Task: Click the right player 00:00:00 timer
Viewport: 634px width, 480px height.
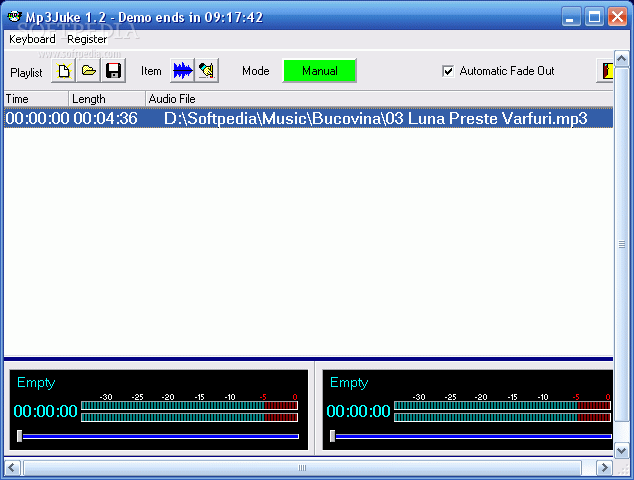Action: [x=358, y=411]
